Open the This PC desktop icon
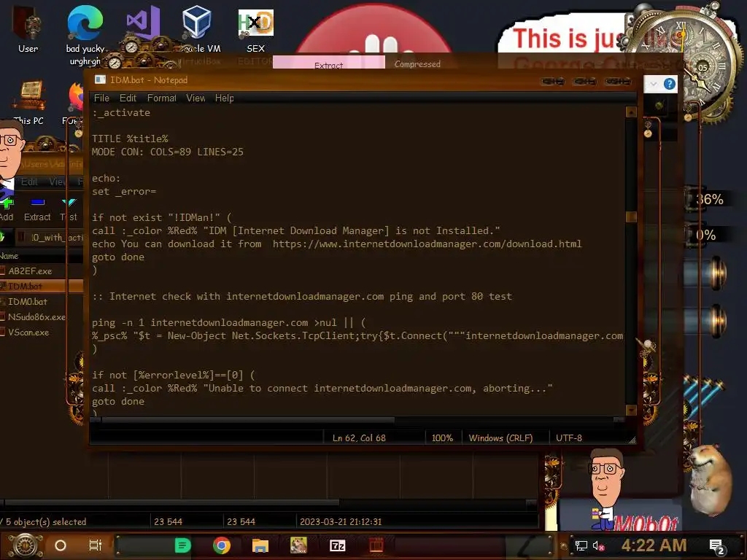The width and height of the screenshot is (747, 560). click(x=29, y=102)
